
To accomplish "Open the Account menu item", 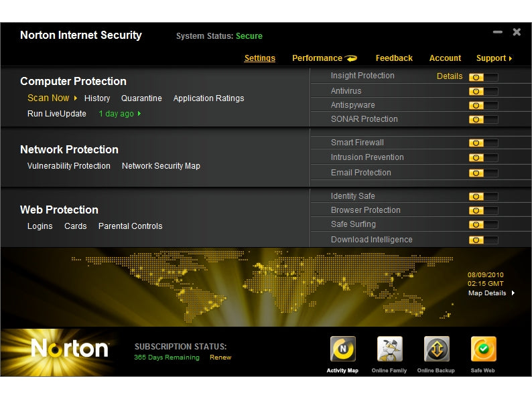I will coord(445,58).
